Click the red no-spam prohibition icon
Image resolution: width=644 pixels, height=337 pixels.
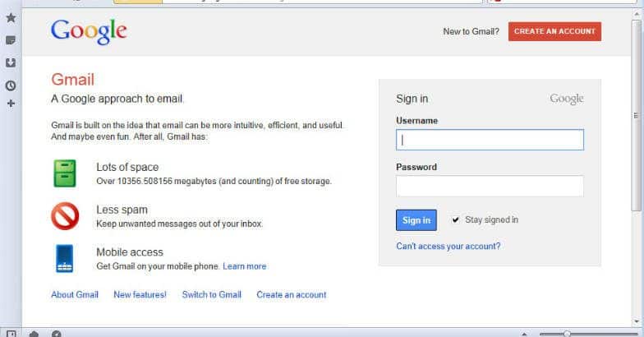click(x=65, y=215)
